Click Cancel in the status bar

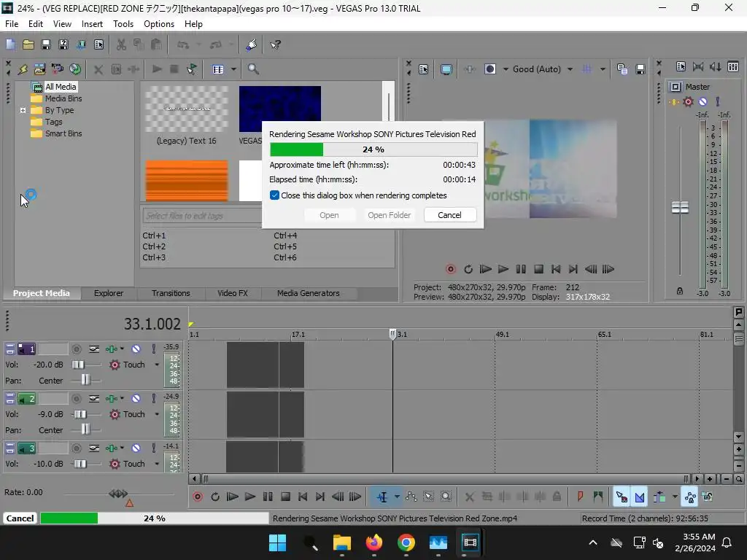coord(20,518)
